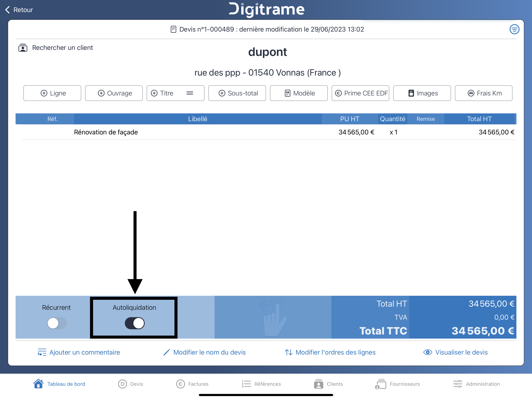Switch to Tableau de bord tab
The width and height of the screenshot is (532, 399).
point(59,384)
